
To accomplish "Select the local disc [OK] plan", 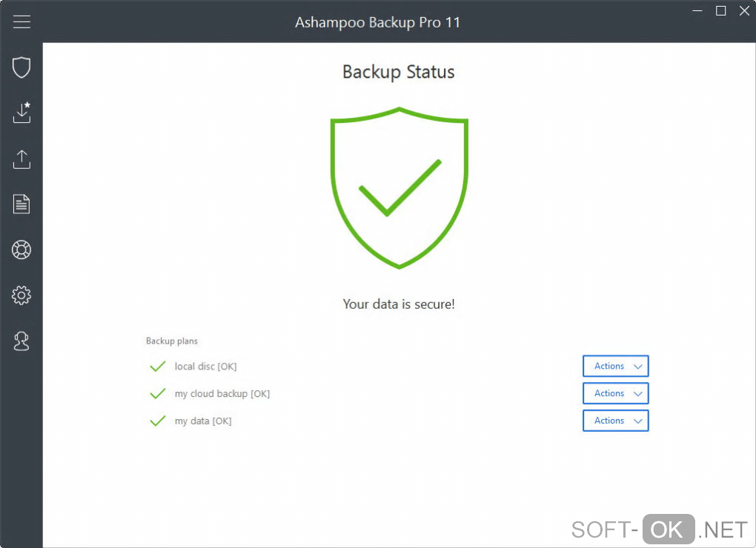I will (x=205, y=367).
